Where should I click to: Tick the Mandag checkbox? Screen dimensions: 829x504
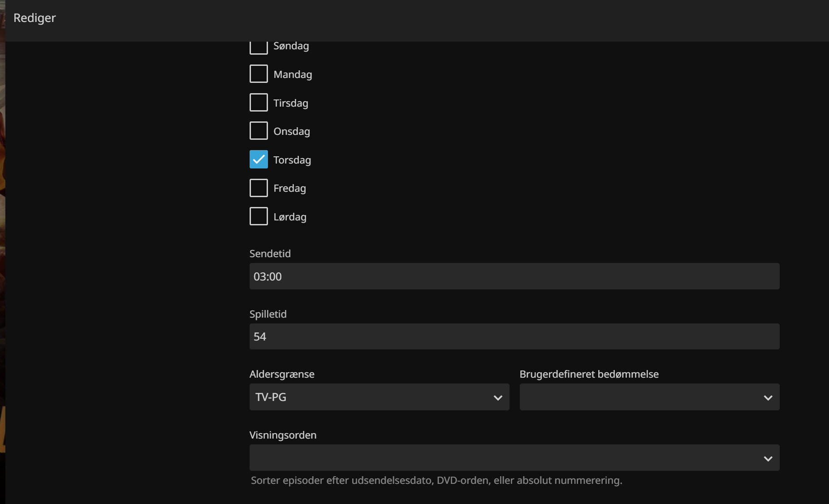(259, 74)
